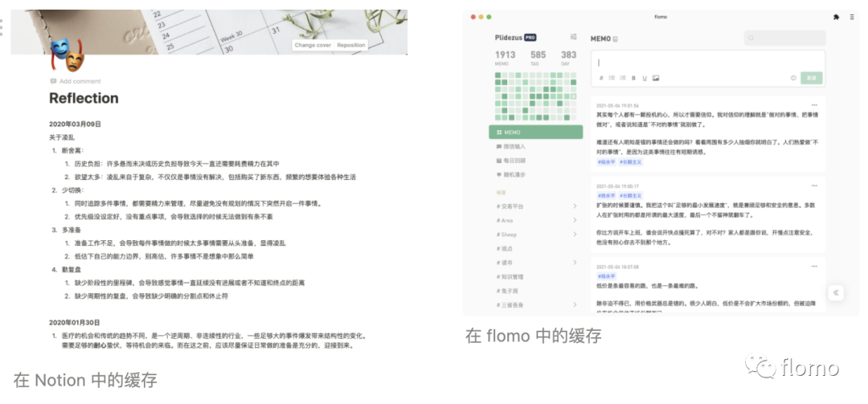
Task: Expand the 交易平台 tag
Action: [575, 206]
